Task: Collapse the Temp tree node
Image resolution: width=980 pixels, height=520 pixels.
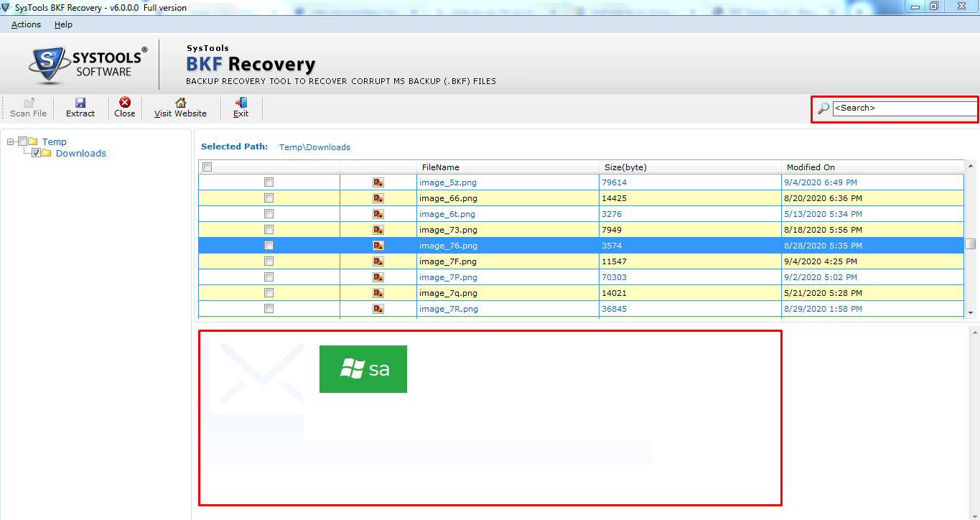Action: pos(10,141)
